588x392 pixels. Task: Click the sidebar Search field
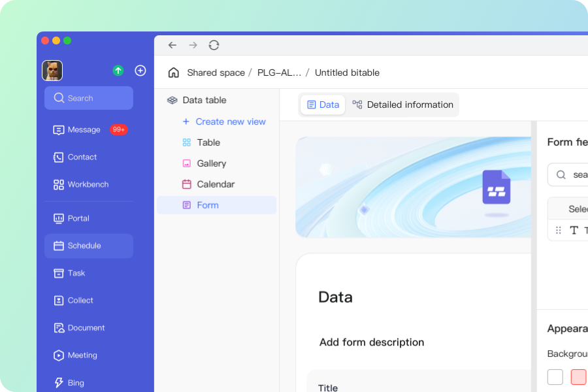(x=88, y=98)
